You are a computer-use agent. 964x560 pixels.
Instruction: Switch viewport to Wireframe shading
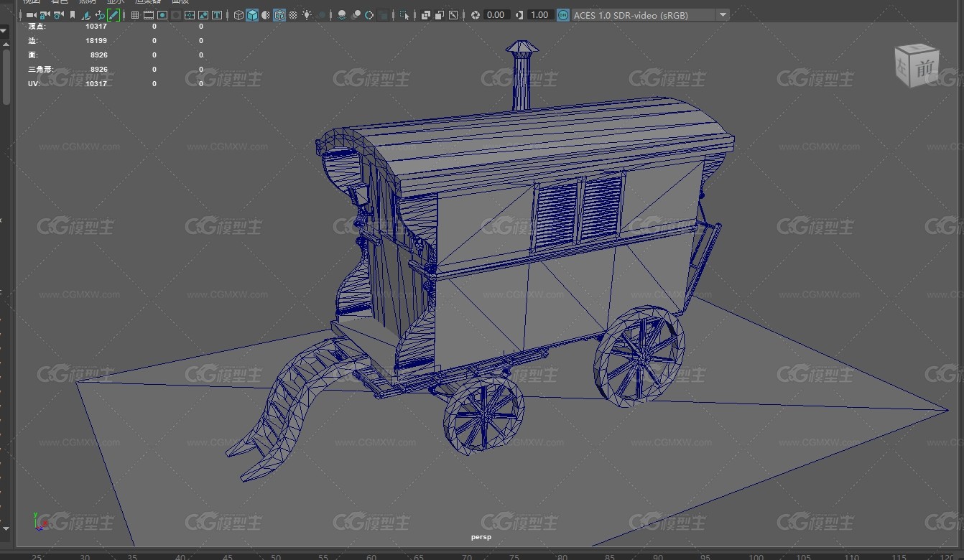(238, 15)
